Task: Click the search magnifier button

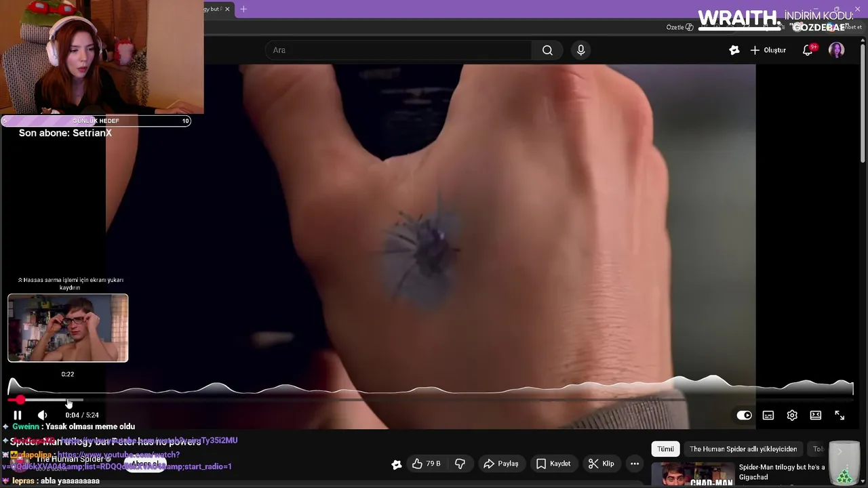Action: tap(547, 50)
